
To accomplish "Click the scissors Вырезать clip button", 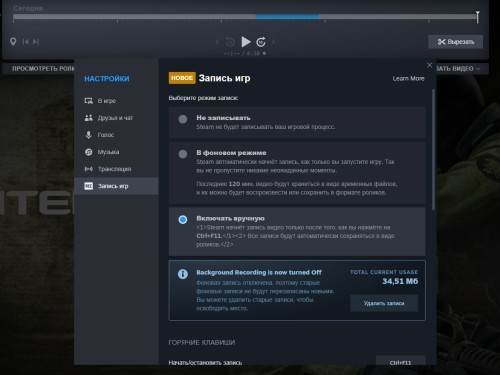I will (455, 42).
